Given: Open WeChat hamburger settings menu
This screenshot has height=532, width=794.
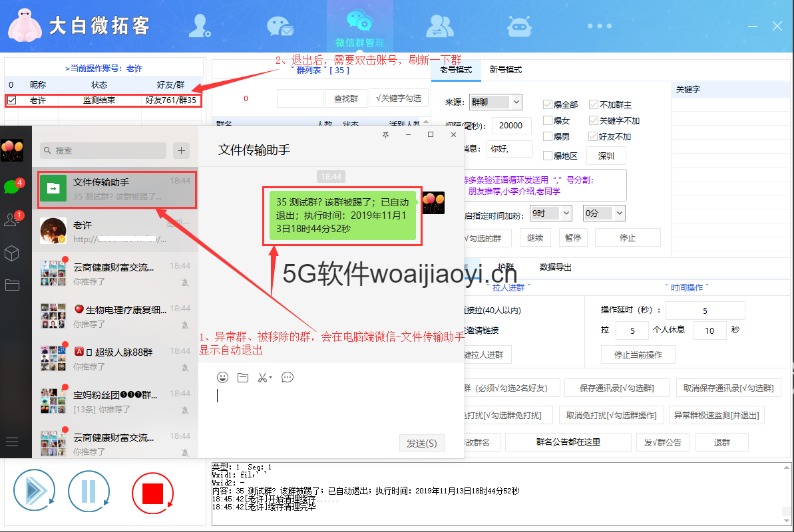Looking at the screenshot, I should pos(12,442).
